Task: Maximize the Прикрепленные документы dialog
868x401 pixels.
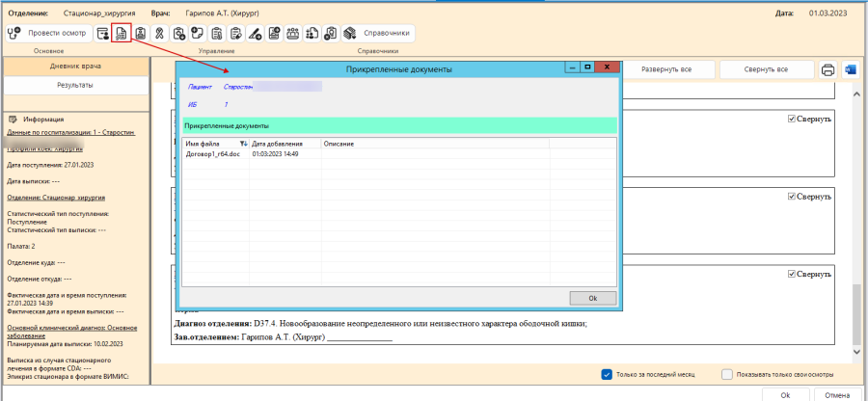Action: tap(587, 67)
